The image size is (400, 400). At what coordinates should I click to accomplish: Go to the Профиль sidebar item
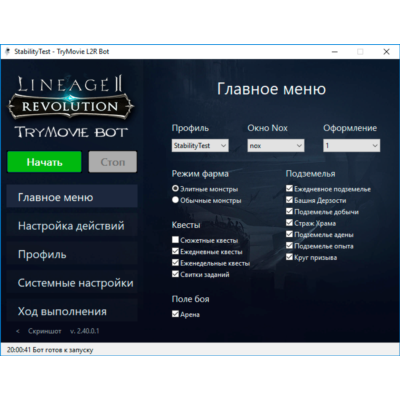click(x=72, y=254)
